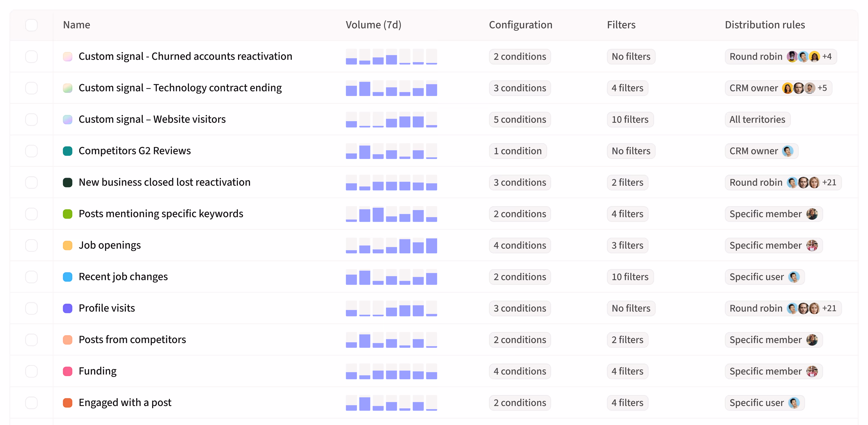868x425 pixels.
Task: Click No filters in the Profile visits row
Action: pos(631,308)
